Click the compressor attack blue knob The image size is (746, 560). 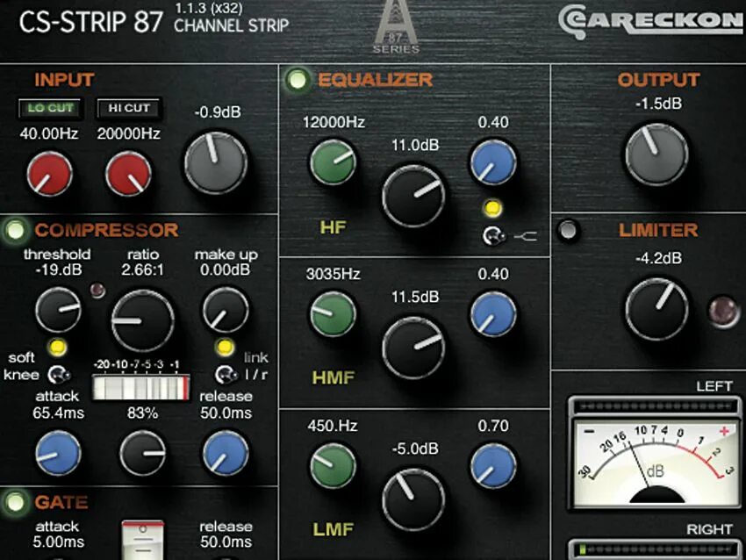click(58, 454)
